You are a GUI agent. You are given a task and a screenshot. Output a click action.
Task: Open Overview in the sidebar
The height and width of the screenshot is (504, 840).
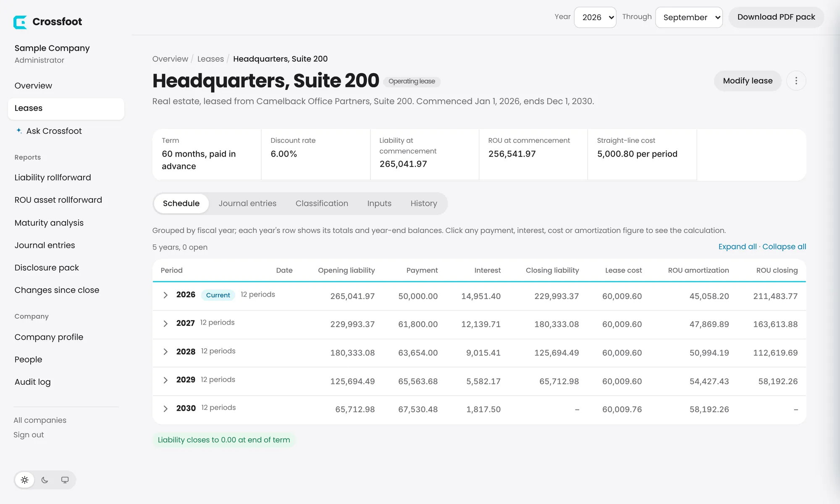click(x=33, y=86)
